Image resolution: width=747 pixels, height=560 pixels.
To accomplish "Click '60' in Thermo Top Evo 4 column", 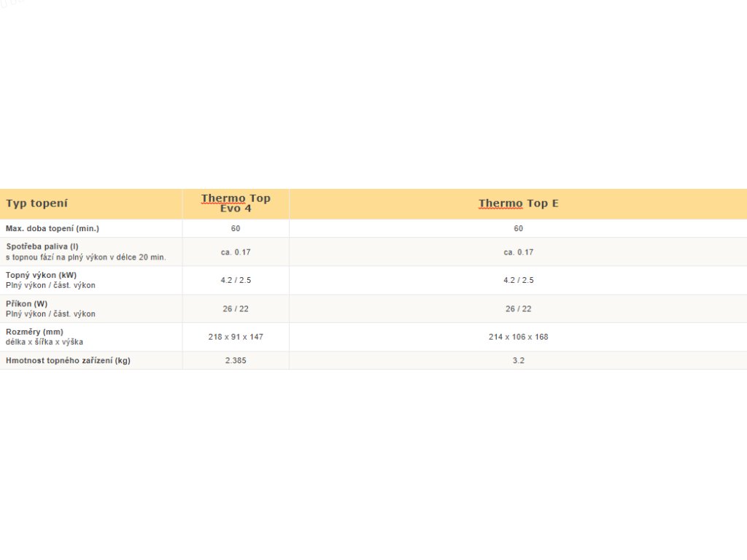I will 236,228.
